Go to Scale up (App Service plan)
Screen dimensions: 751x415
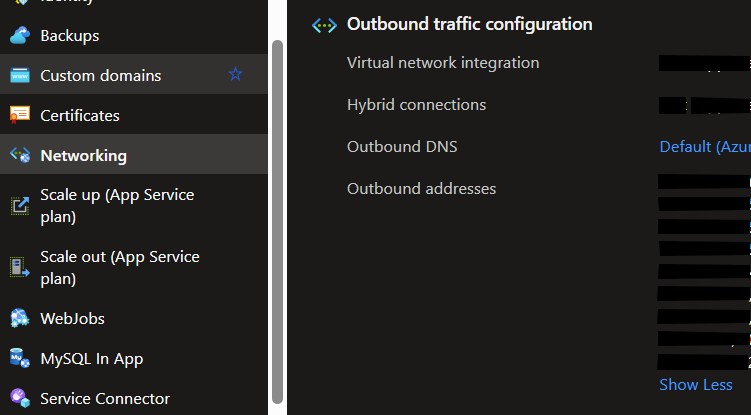[x=117, y=205]
